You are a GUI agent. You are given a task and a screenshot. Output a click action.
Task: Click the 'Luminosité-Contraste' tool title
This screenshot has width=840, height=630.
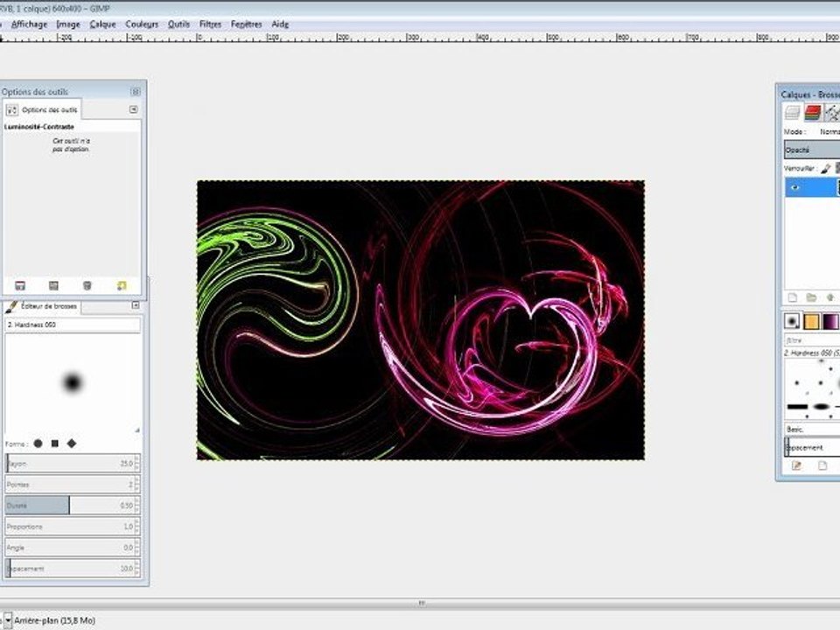point(39,127)
